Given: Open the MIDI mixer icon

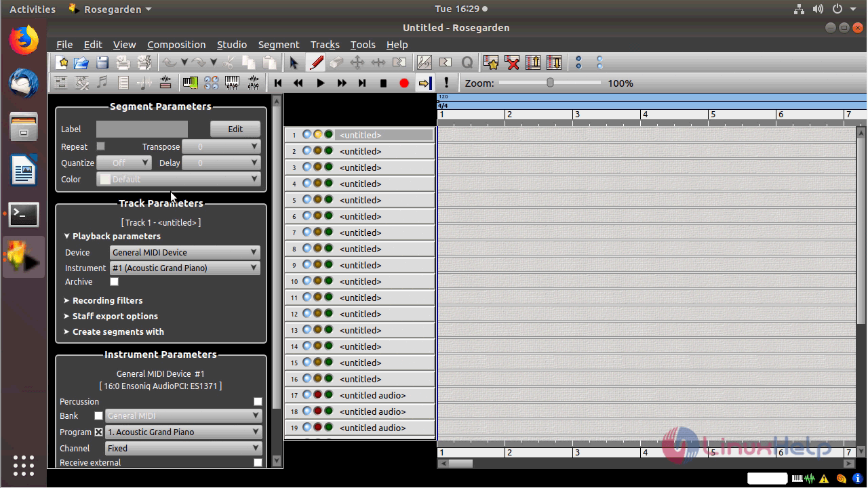Looking at the screenshot, I should click(232, 83).
